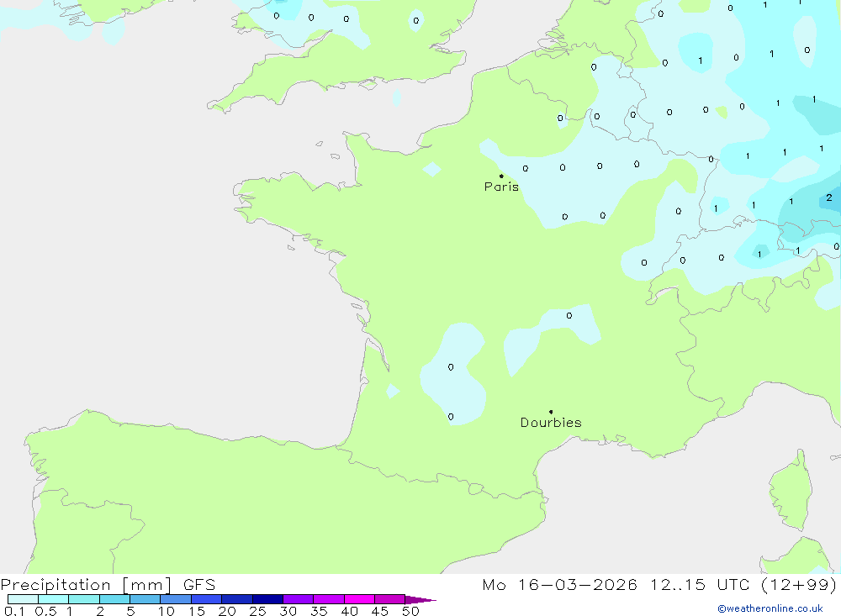Click the Dourbies town label
Image resolution: width=841 pixels, height=616 pixels.
click(x=551, y=423)
